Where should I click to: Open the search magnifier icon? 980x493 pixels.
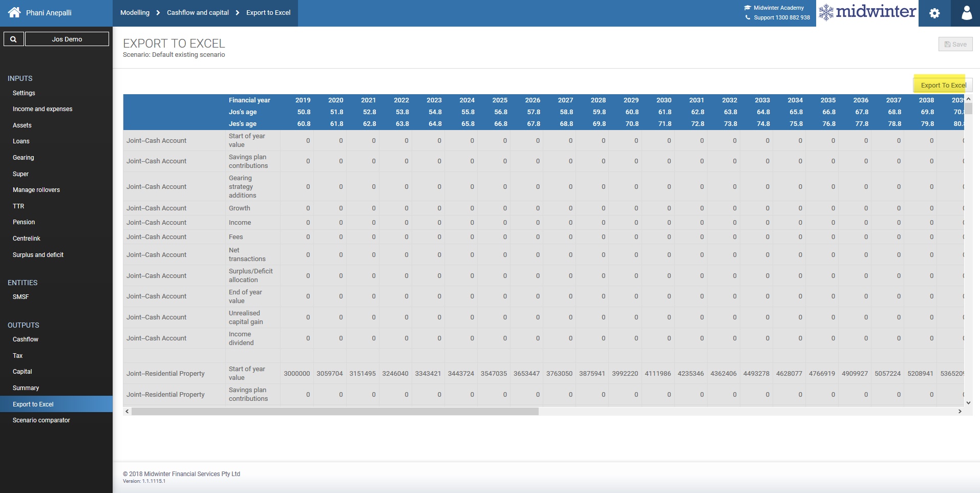(x=14, y=39)
